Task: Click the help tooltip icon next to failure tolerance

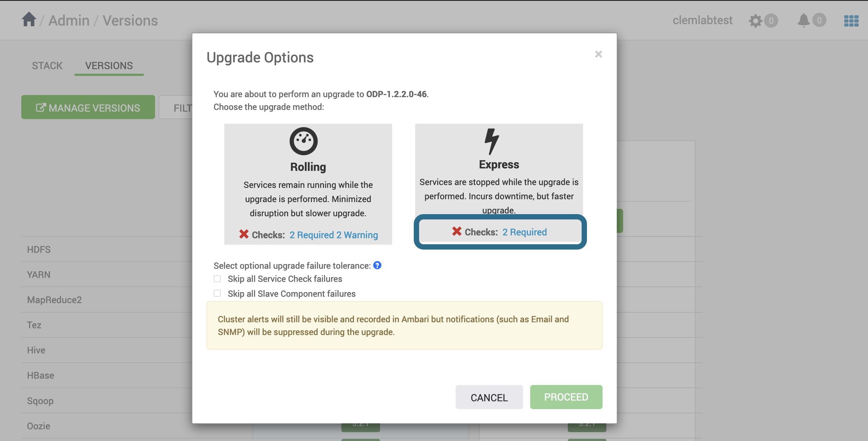Action: [x=377, y=265]
